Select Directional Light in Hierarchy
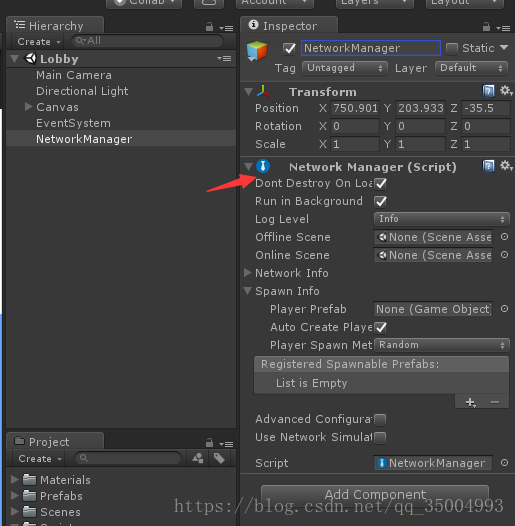 tap(82, 91)
